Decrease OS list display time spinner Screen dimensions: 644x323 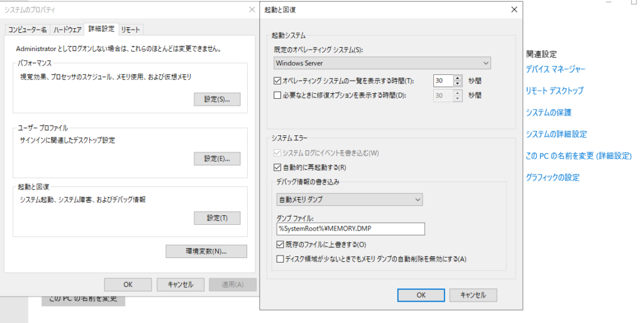[457, 83]
